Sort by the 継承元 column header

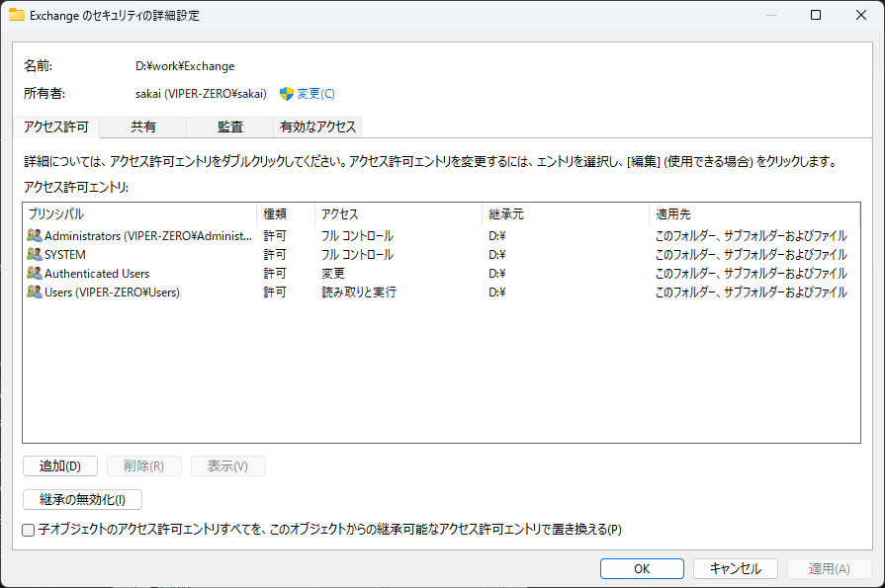[565, 214]
